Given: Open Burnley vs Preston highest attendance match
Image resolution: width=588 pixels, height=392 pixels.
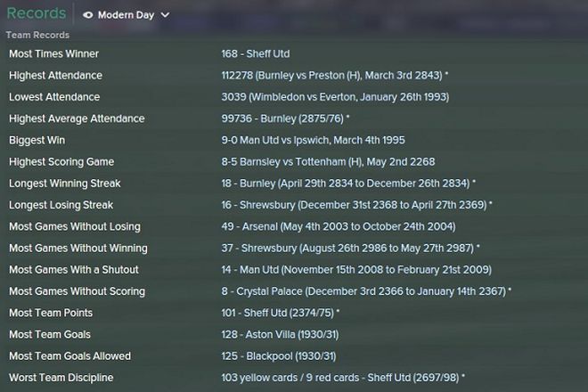Looking at the screenshot, I should 334,76.
